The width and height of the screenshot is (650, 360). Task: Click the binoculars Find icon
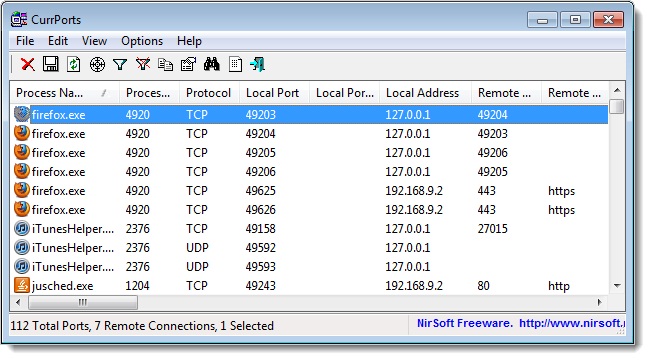211,64
